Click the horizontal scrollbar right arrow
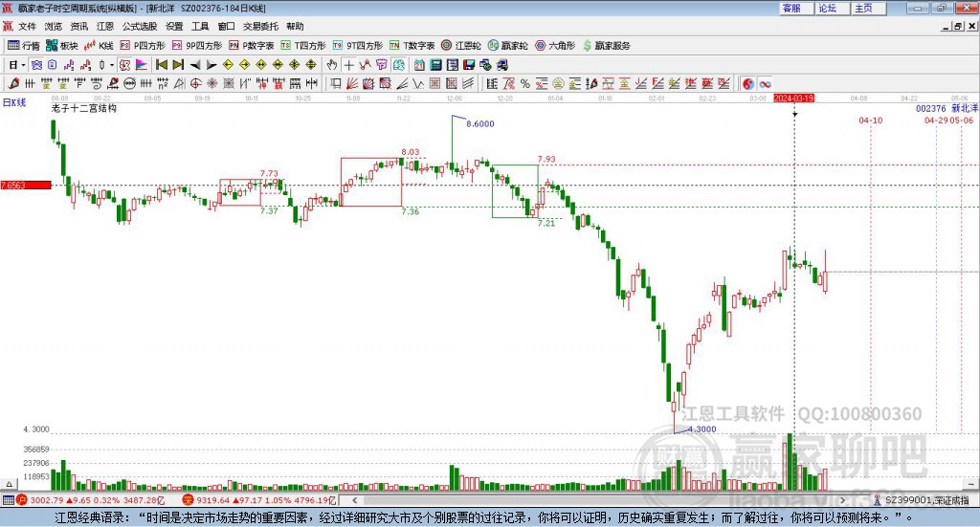 coord(842,500)
